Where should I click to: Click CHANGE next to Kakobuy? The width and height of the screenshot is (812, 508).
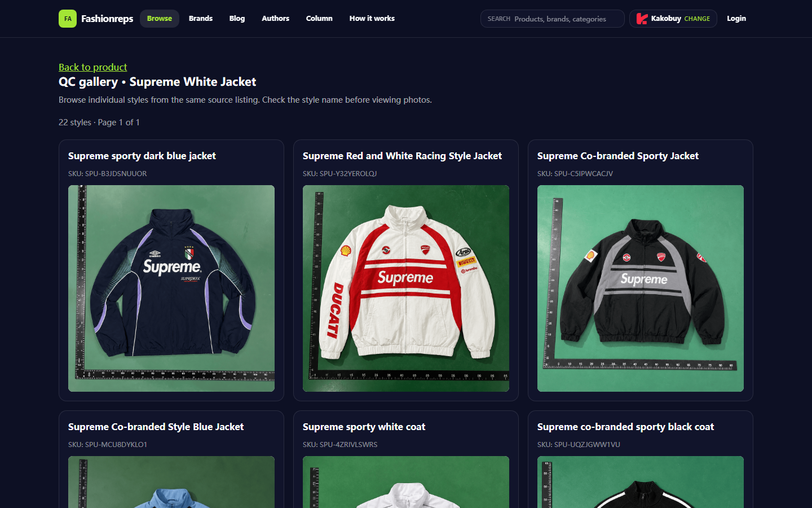click(697, 19)
